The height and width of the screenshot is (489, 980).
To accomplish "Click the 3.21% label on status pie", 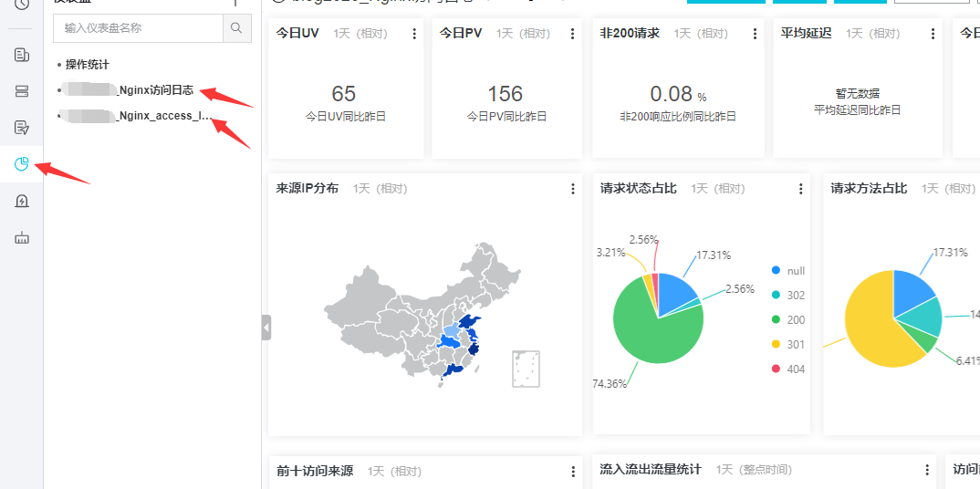I will 610,253.
